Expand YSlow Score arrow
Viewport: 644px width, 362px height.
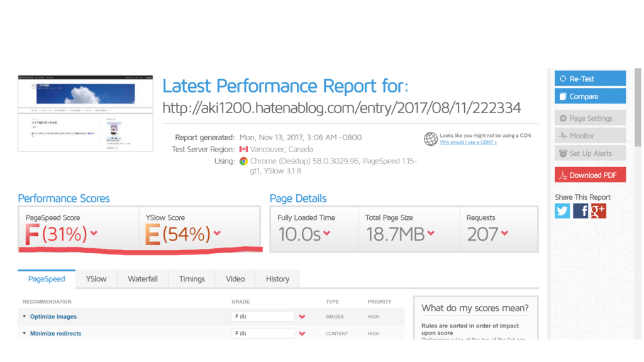pos(217,233)
